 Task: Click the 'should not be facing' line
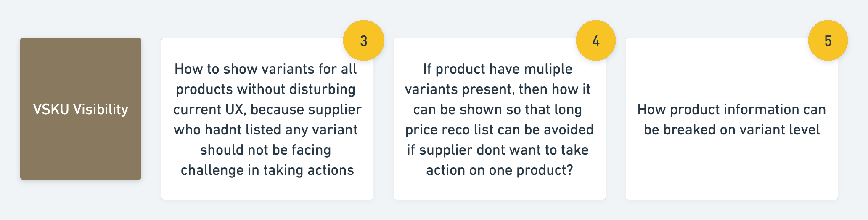point(266,150)
